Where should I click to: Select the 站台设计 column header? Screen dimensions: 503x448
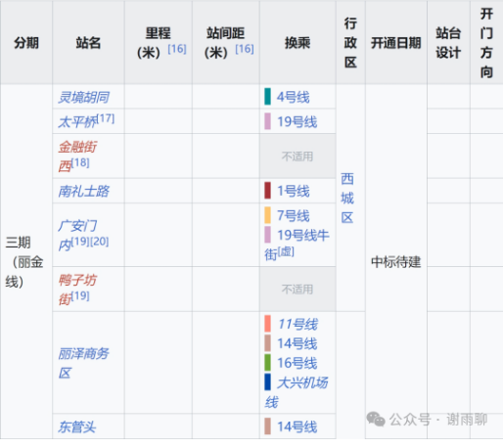tap(448, 43)
